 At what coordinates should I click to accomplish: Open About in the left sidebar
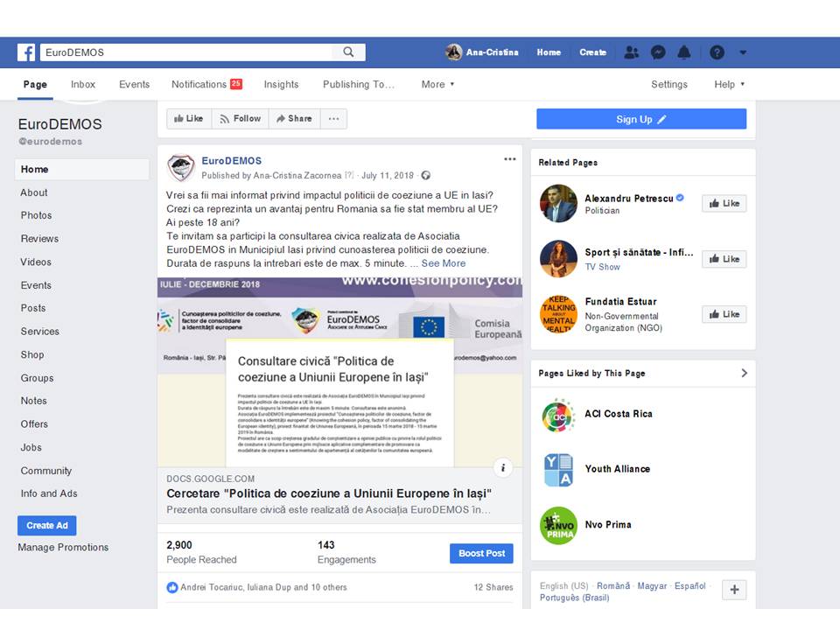(34, 192)
